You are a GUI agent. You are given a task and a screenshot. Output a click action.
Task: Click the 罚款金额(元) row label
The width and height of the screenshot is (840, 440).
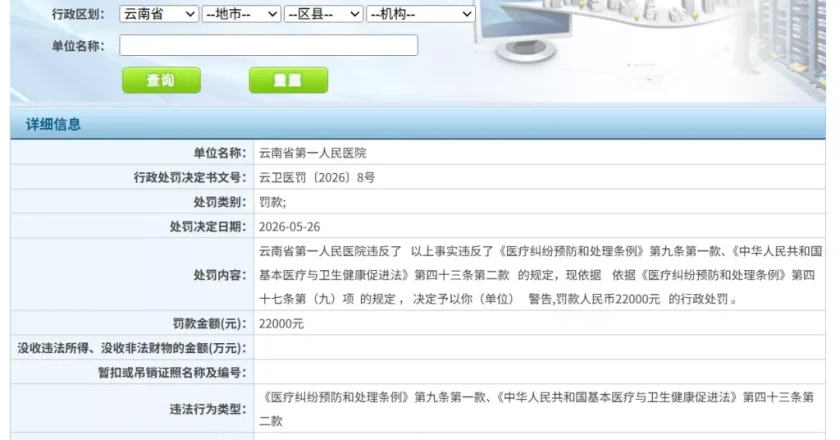210,324
